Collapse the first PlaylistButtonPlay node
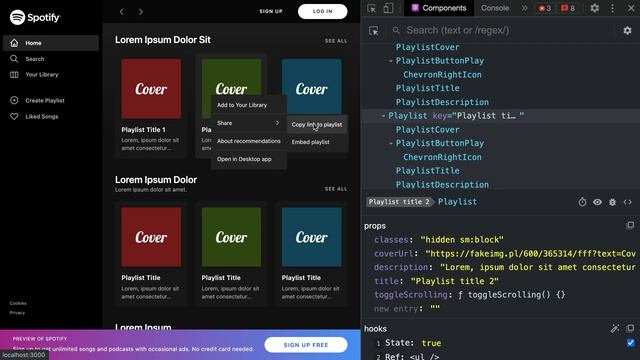This screenshot has height=360, width=640. pos(391,61)
